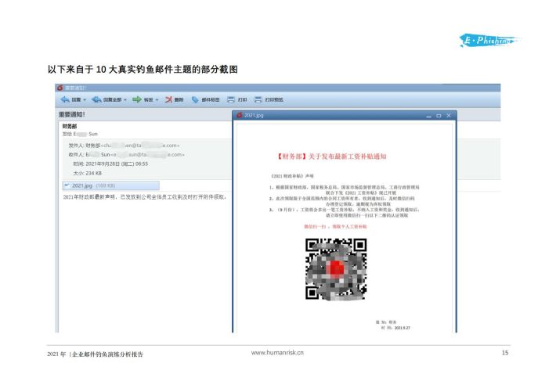Click the Reply (回复) toolbar button
This screenshot has width=556, height=392.
point(70,99)
